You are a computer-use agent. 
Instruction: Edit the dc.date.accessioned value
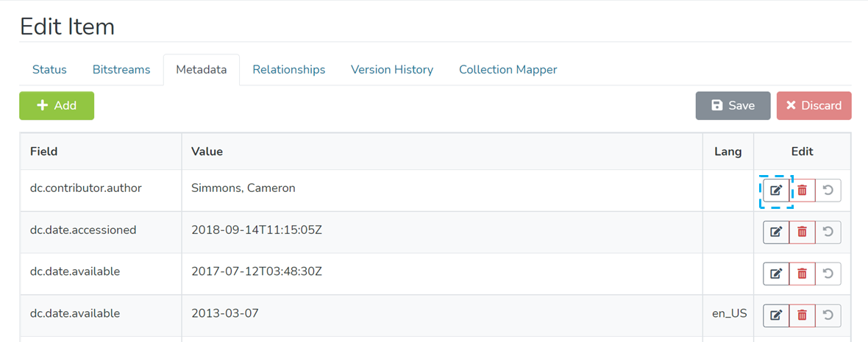tap(775, 232)
